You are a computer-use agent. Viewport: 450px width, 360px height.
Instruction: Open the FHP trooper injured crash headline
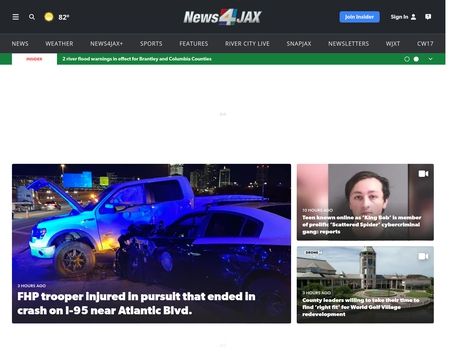tap(136, 303)
